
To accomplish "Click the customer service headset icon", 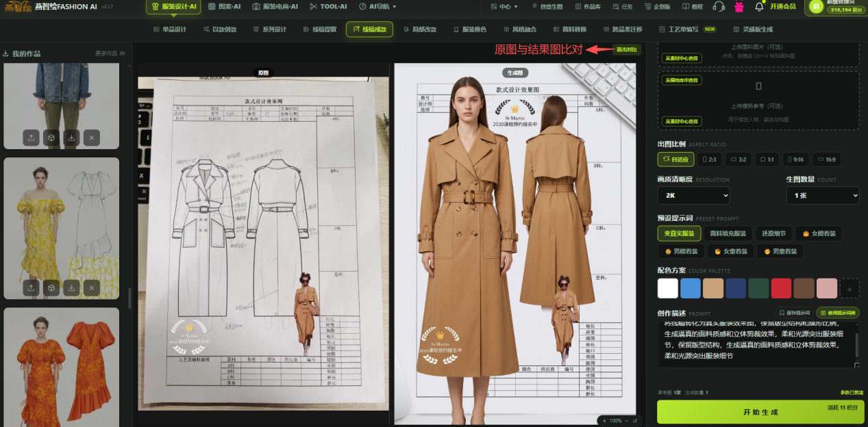I will click(x=718, y=6).
